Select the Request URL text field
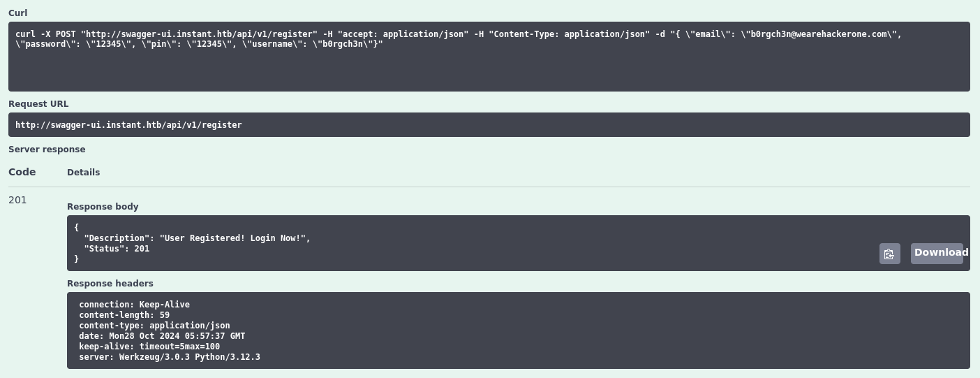 [489, 125]
